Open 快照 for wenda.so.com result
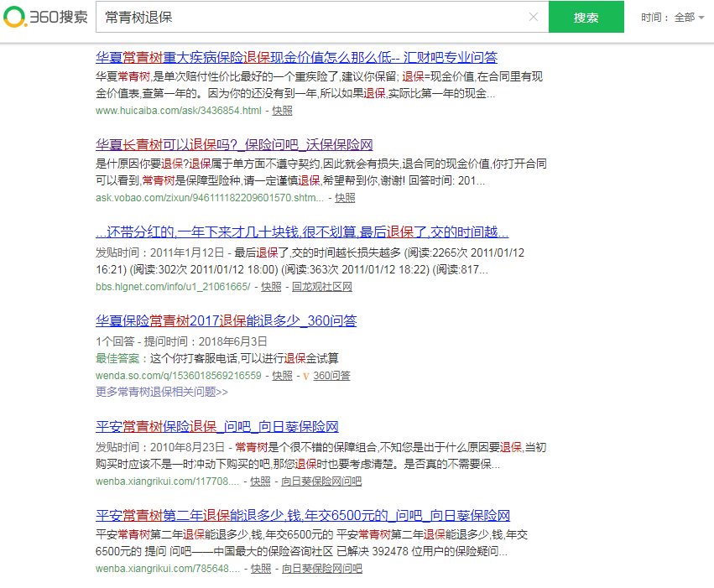This screenshot has height=588, width=714. click(282, 376)
